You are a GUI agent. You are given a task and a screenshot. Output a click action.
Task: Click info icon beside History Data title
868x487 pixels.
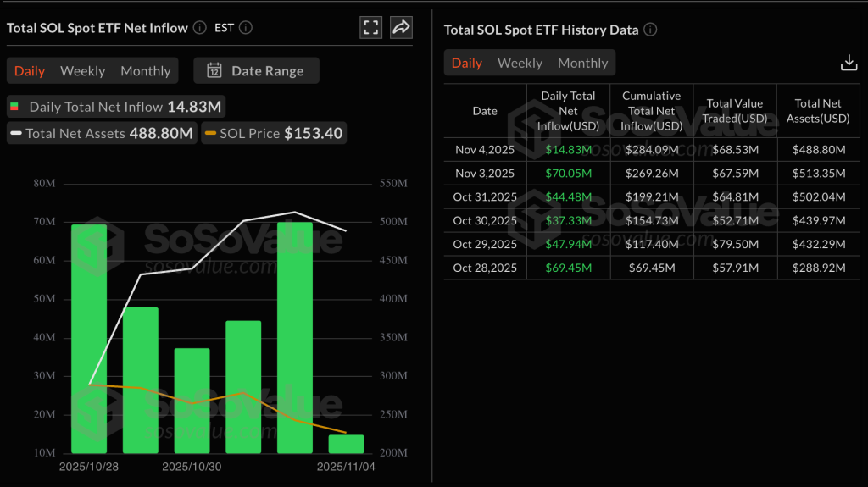click(650, 30)
